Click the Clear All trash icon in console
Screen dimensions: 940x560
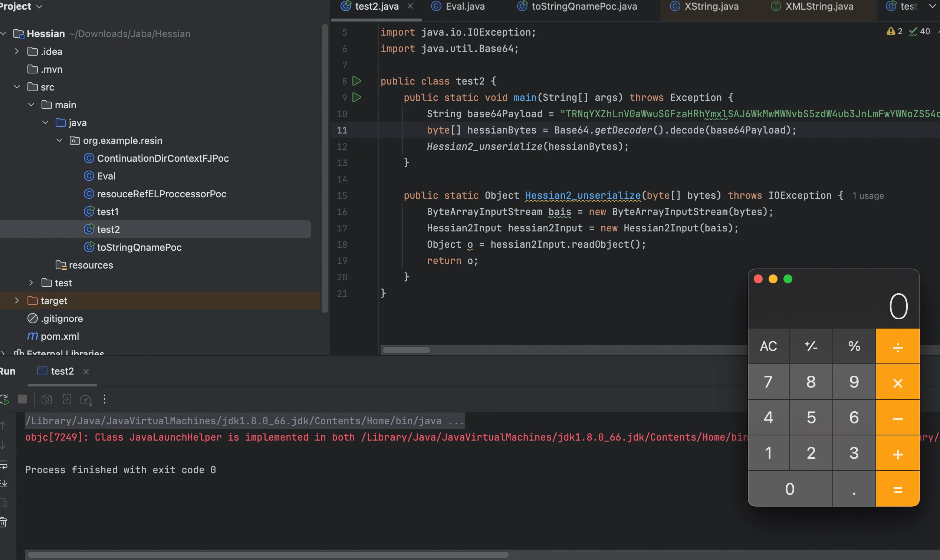tap(3, 523)
